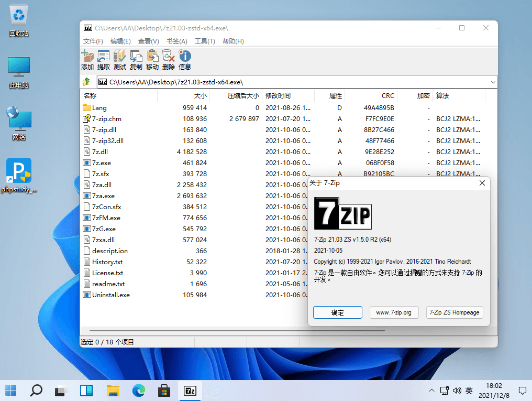Screen dimensions: 532x401
Task: Select the 7z.dll file icon
Action: click(x=87, y=152)
